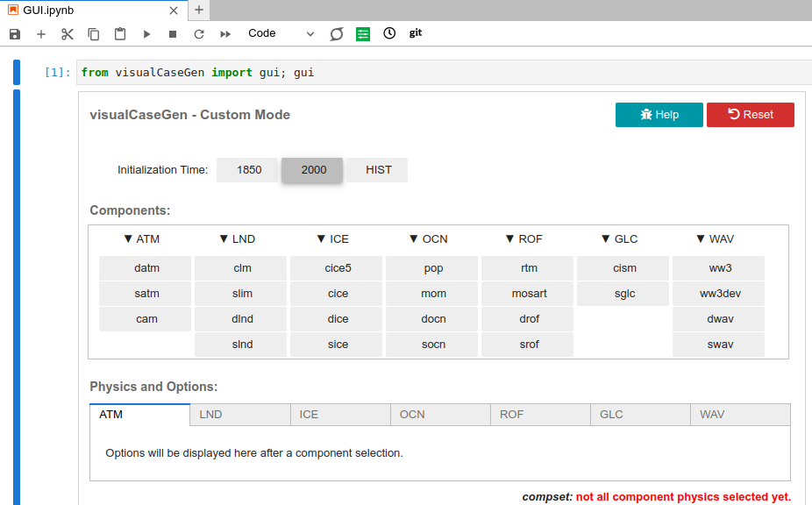Image resolution: width=812 pixels, height=505 pixels.
Task: Click the Help button
Action: tap(659, 115)
